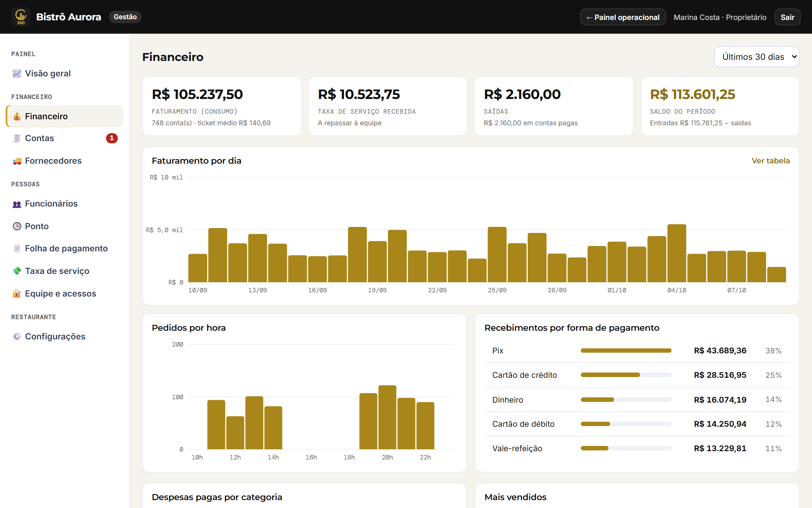Click the Painel operacional button
The width and height of the screenshot is (812, 508).
(623, 17)
